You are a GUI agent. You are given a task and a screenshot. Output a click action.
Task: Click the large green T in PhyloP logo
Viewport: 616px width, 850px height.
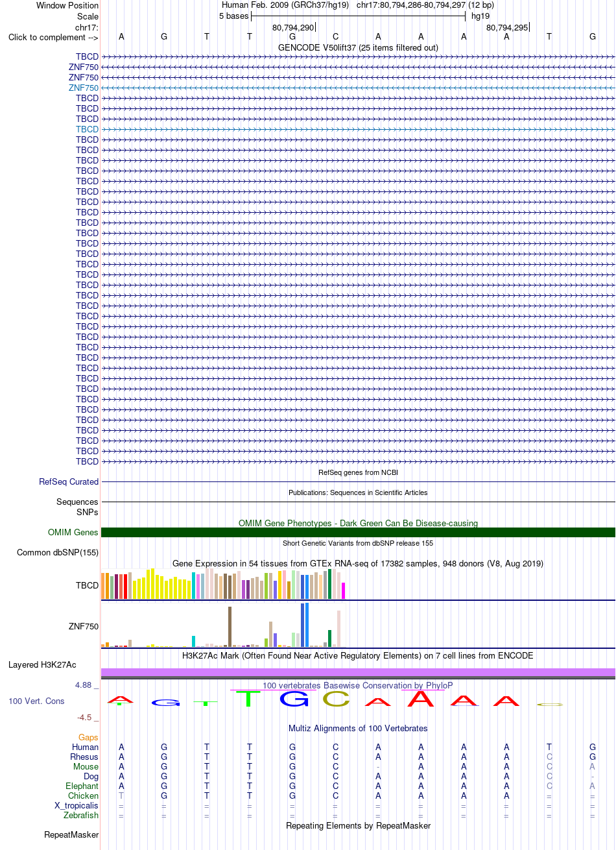point(248,699)
